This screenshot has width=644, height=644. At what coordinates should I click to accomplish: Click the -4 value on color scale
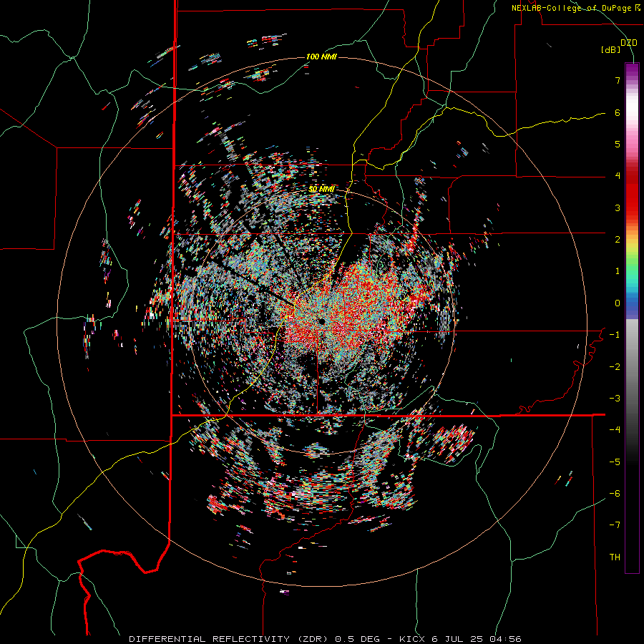(615, 430)
